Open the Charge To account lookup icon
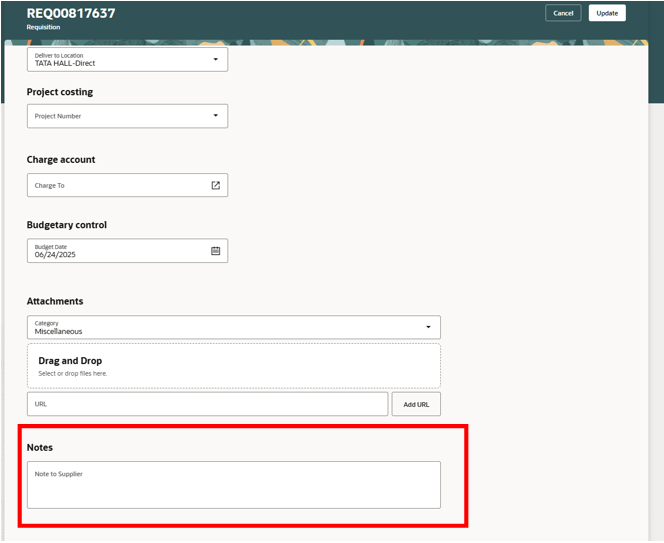Viewport: 664px width, 543px height. tap(215, 185)
